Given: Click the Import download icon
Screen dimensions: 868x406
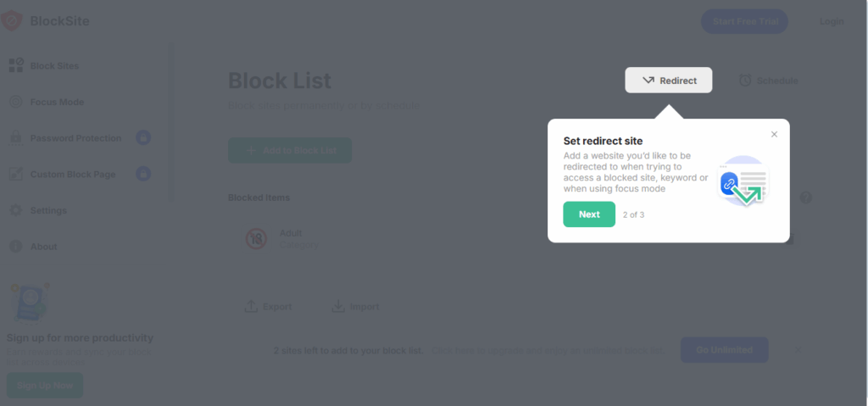Looking at the screenshot, I should 338,306.
